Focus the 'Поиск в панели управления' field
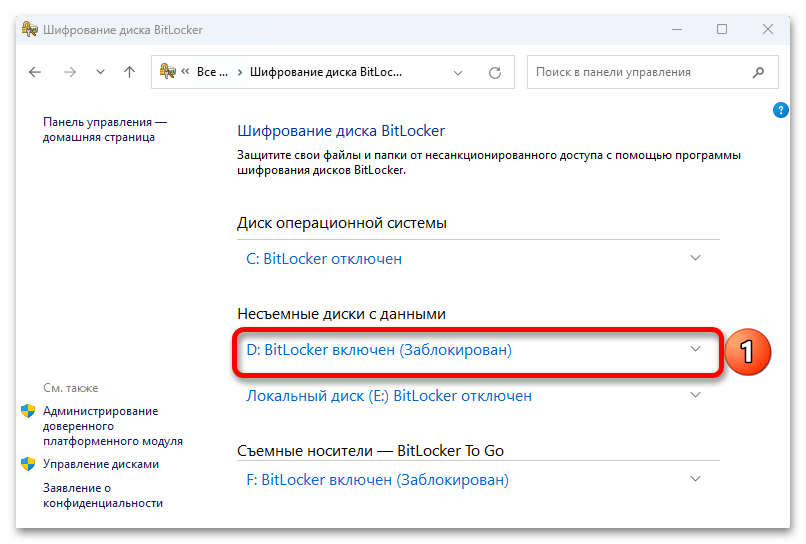Screen dimensions: 806x544 pos(653,72)
